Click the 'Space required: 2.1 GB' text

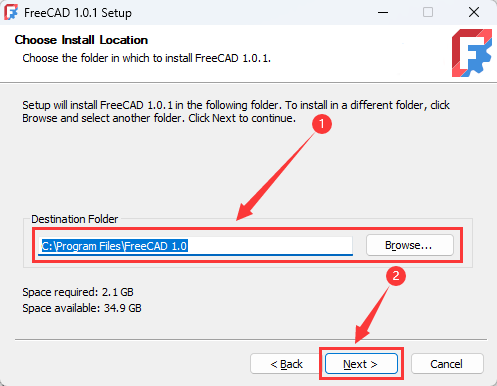78,292
